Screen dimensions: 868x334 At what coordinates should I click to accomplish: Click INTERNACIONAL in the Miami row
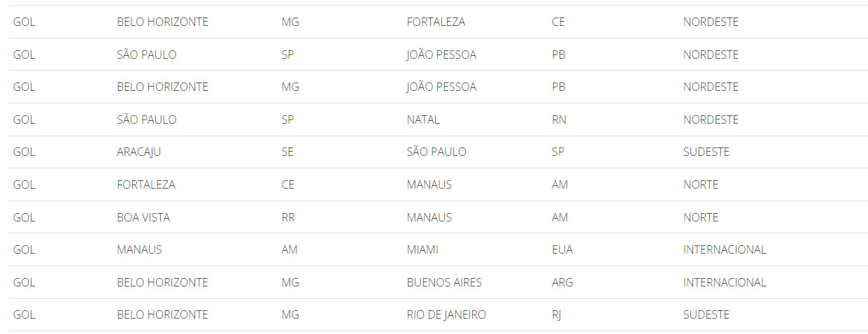point(725,249)
